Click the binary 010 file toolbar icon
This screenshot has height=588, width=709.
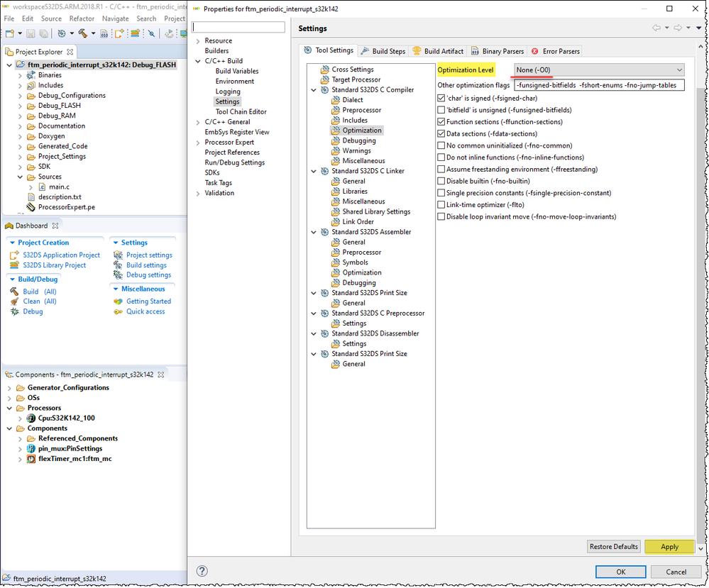point(104,33)
